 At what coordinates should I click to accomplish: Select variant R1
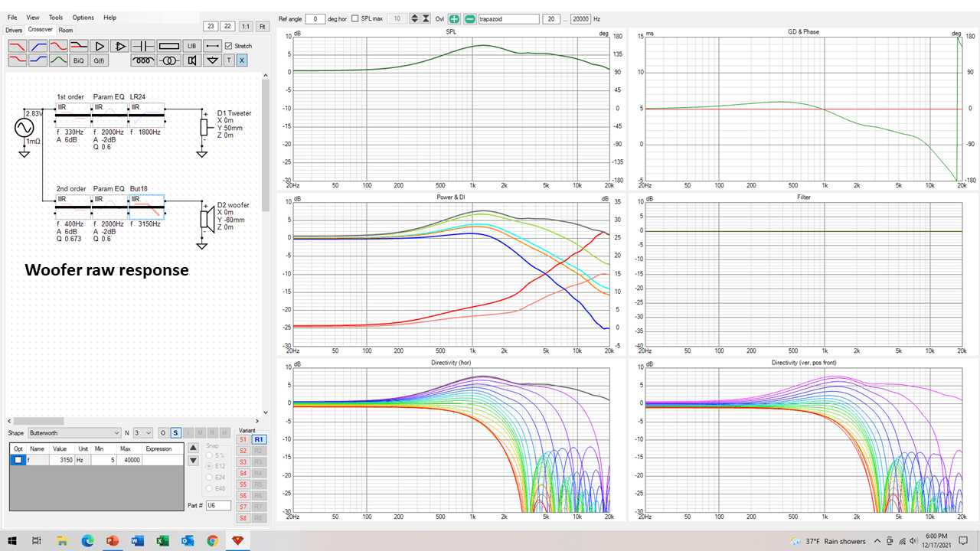coord(259,439)
